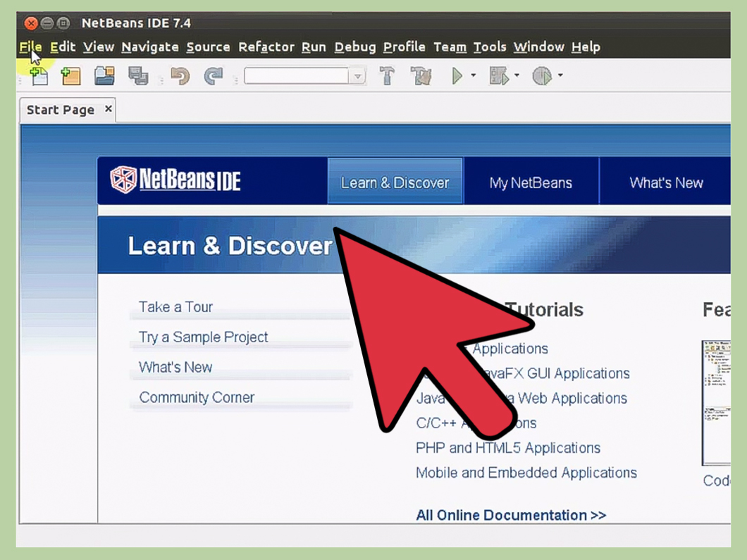Open the Window menu
The height and width of the screenshot is (560, 747).
pyautogui.click(x=539, y=46)
